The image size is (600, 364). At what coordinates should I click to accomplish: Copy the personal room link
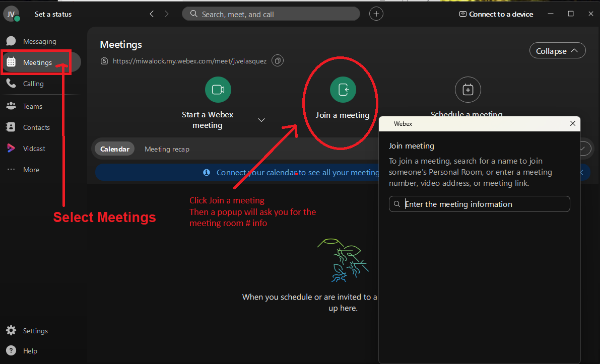(278, 61)
